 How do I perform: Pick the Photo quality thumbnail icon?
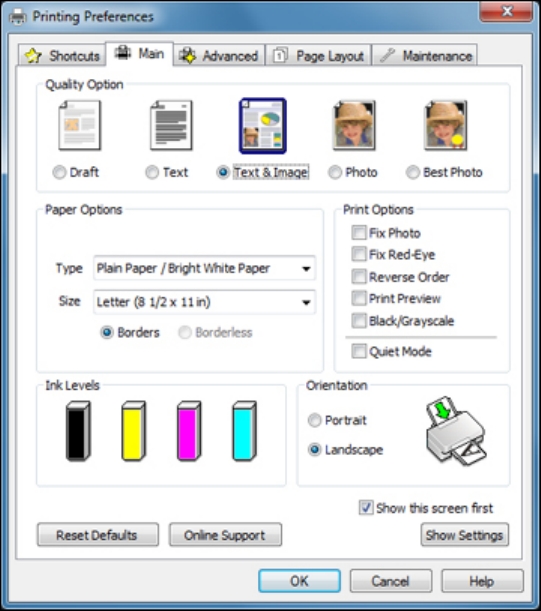[354, 125]
